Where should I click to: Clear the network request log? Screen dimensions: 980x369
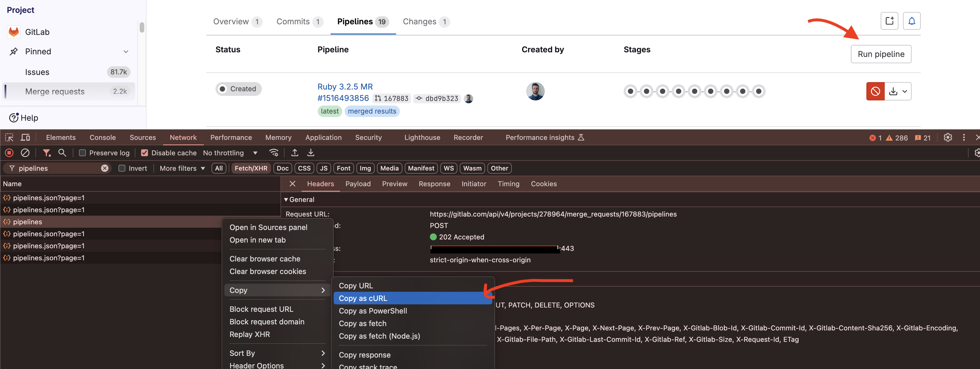pos(25,152)
